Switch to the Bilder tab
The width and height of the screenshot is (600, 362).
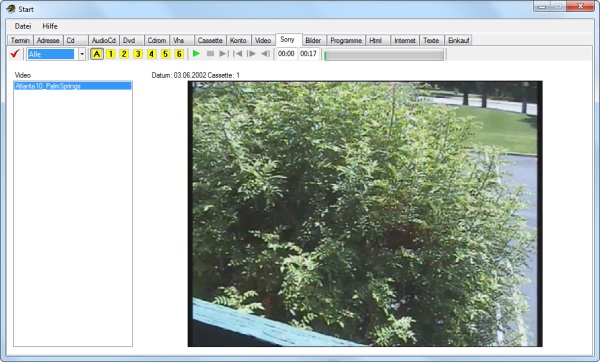pos(313,40)
